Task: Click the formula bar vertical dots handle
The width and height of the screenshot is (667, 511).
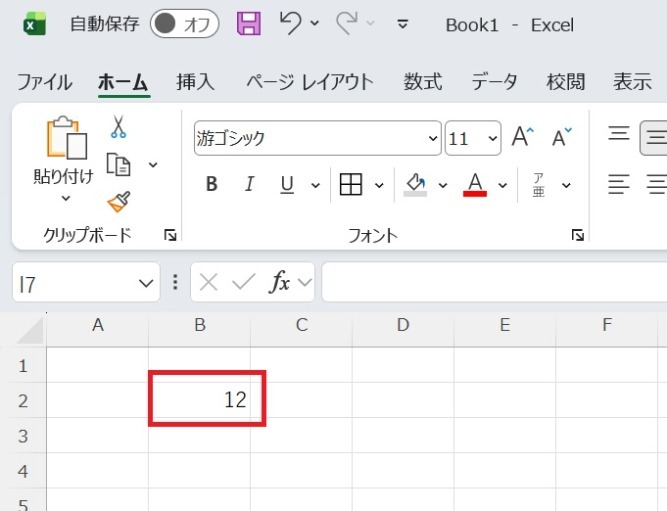Action: pyautogui.click(x=175, y=282)
